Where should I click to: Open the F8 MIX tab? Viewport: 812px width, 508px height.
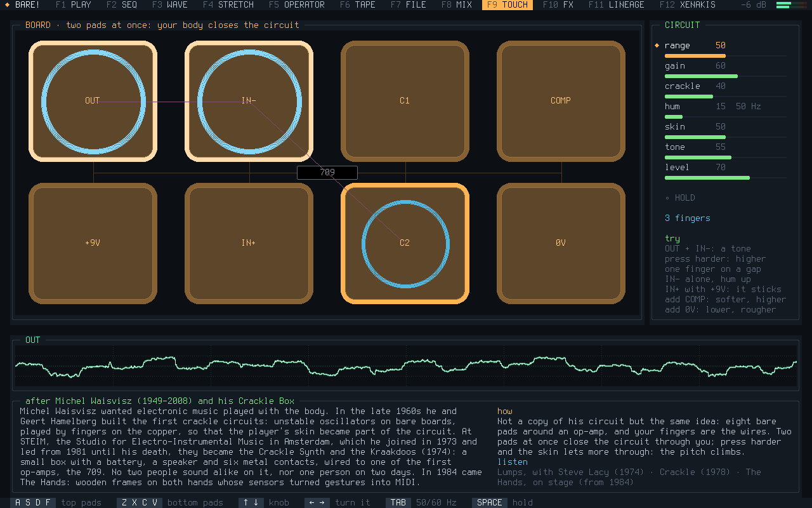click(457, 5)
